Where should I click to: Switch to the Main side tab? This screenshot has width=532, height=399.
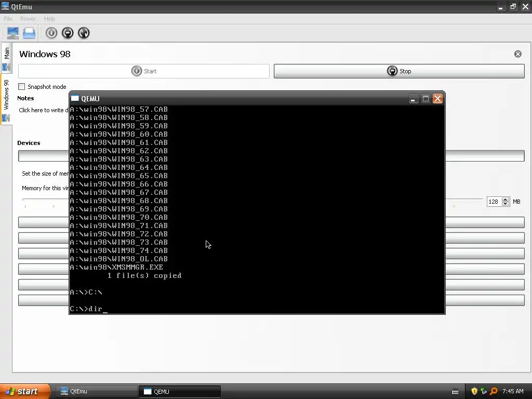coord(6,58)
